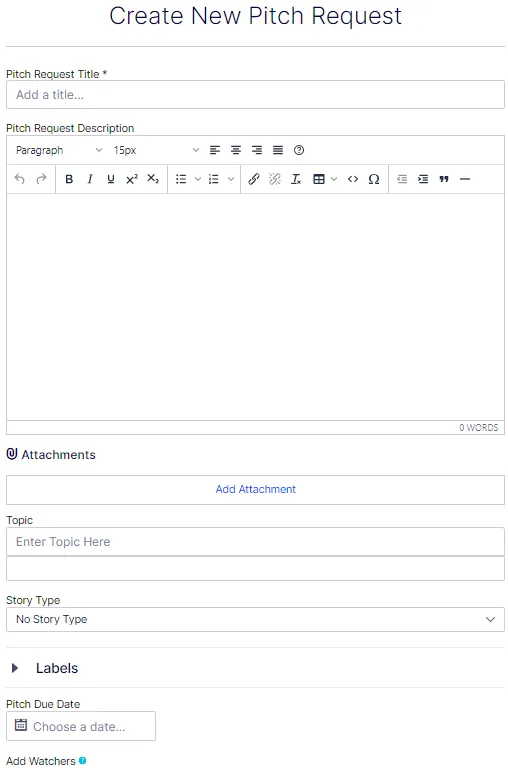This screenshot has height=768, width=508.
Task: Insert a blockquote
Action: coord(444,179)
